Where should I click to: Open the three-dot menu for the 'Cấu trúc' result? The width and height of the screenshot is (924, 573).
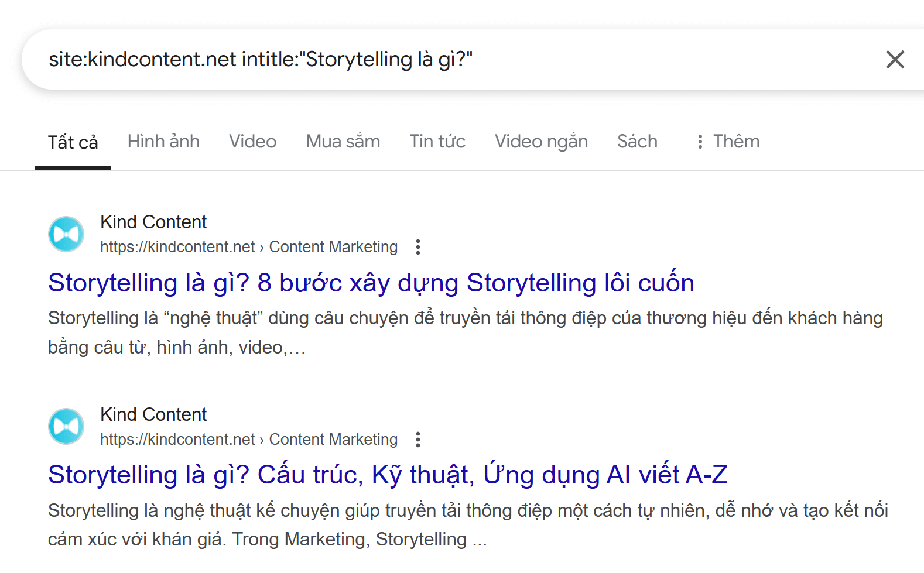click(x=418, y=440)
